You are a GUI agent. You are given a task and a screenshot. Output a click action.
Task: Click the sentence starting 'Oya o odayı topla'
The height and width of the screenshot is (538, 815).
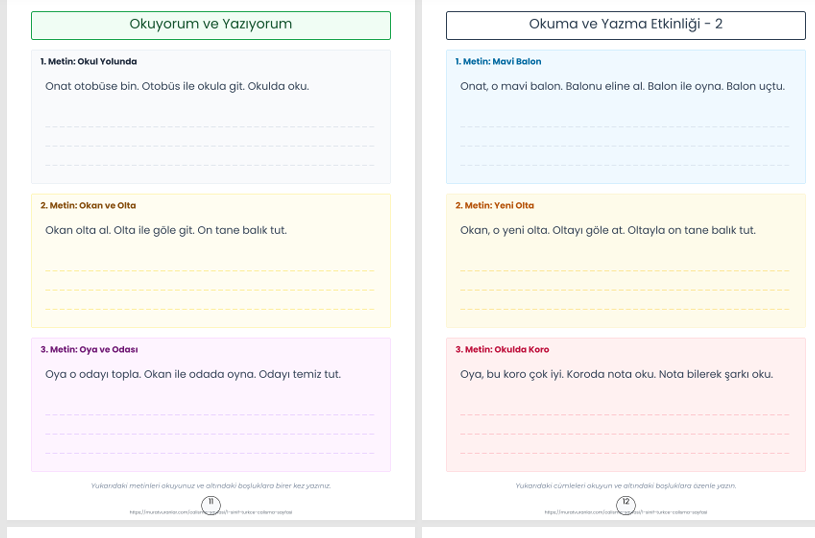tap(193, 374)
